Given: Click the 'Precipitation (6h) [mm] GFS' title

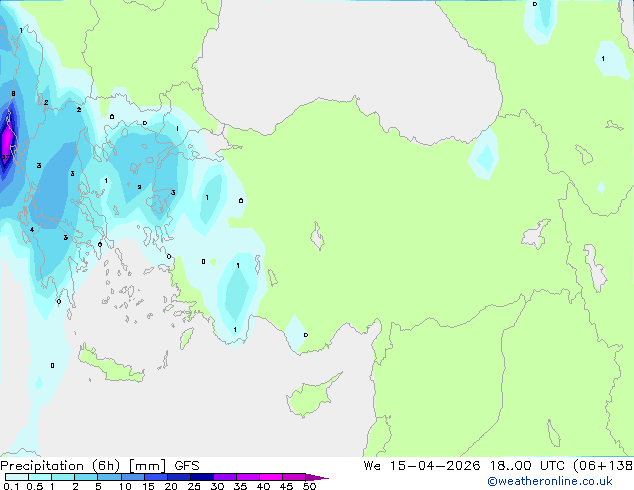Looking at the screenshot, I should (100, 466).
